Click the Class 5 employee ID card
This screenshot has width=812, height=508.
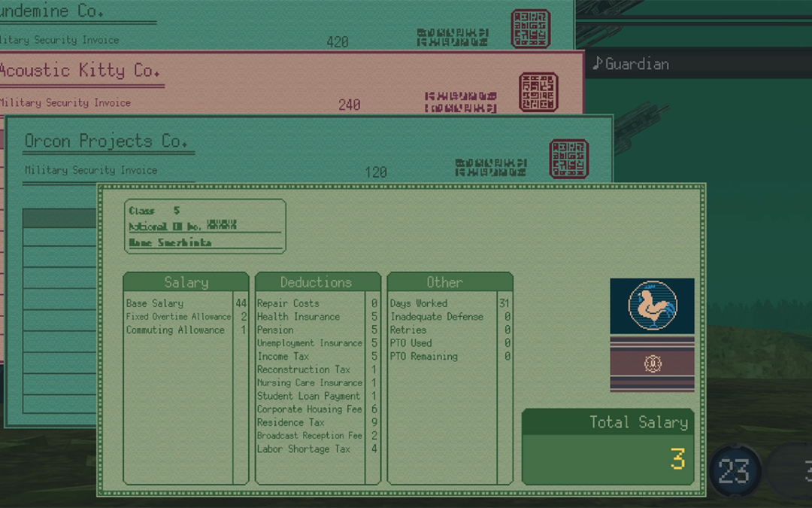pyautogui.click(x=205, y=226)
